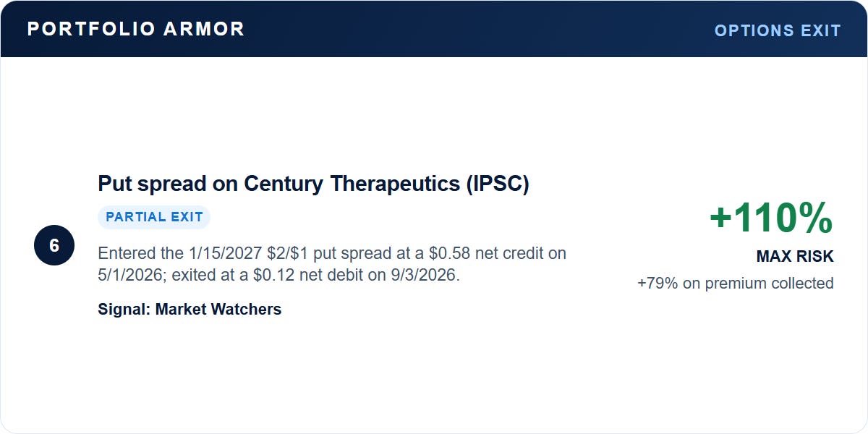Screen dimensions: 868x434
Task: Select the PARTIAL EXIT status badge
Action: [x=154, y=217]
